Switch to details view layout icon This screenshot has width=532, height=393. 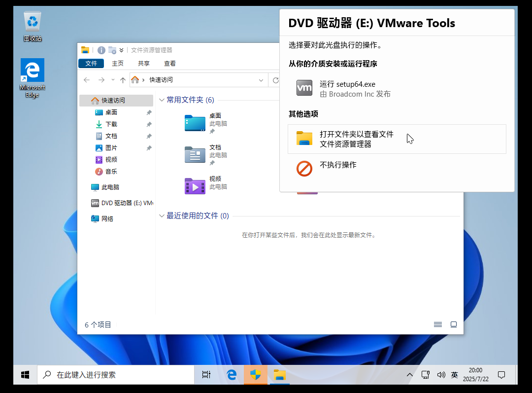tap(437, 324)
